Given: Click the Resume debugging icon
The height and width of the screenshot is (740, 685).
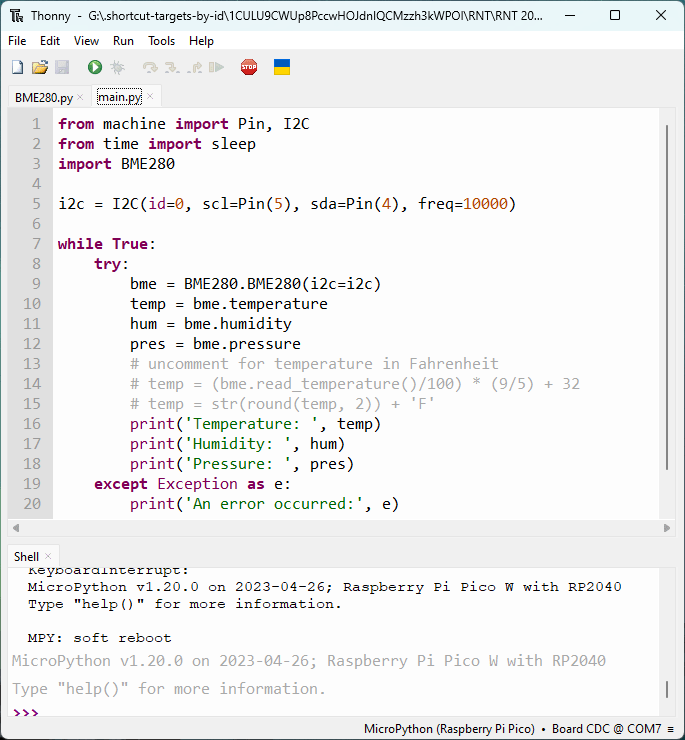Looking at the screenshot, I should tap(216, 67).
